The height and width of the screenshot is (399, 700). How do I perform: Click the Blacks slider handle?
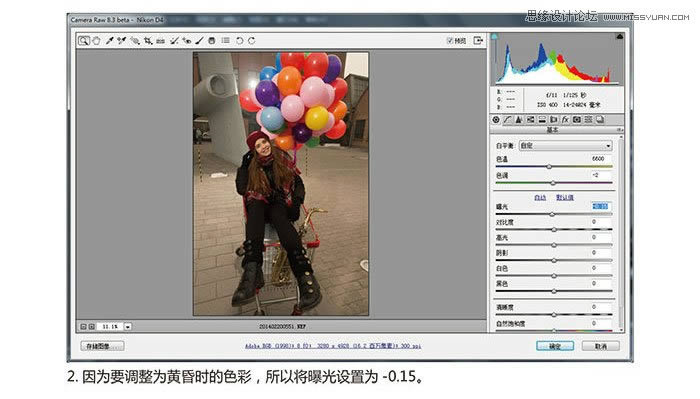(554, 291)
